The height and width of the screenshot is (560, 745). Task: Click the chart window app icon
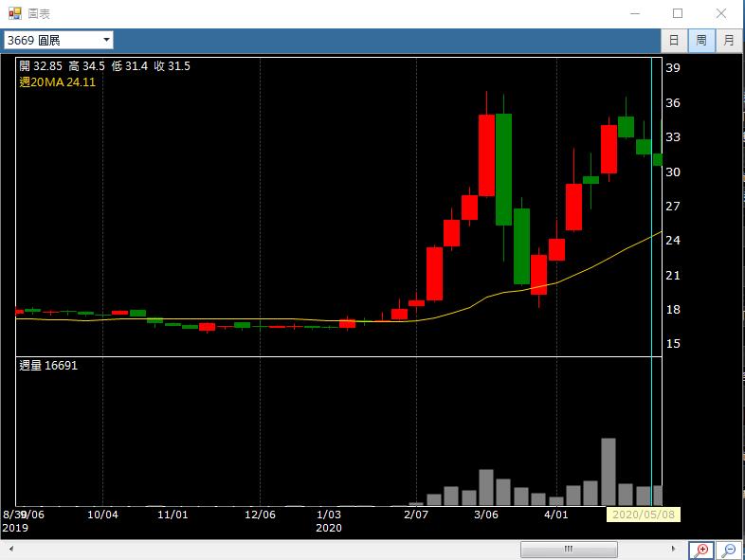point(14,13)
